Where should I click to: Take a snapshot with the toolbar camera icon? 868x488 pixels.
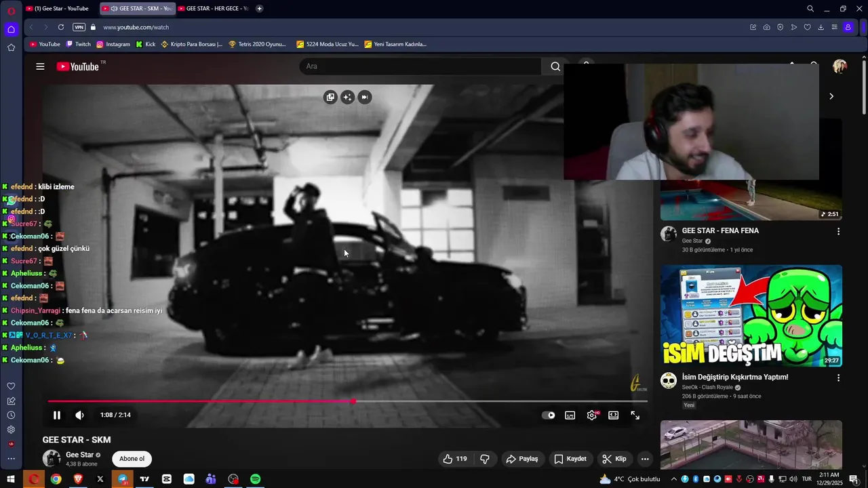tap(766, 27)
